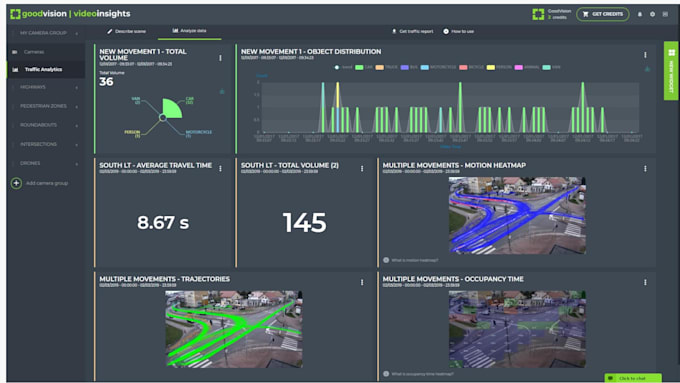Click the Cameras camera icon
Viewport: 680px width, 383px height.
[x=15, y=52]
